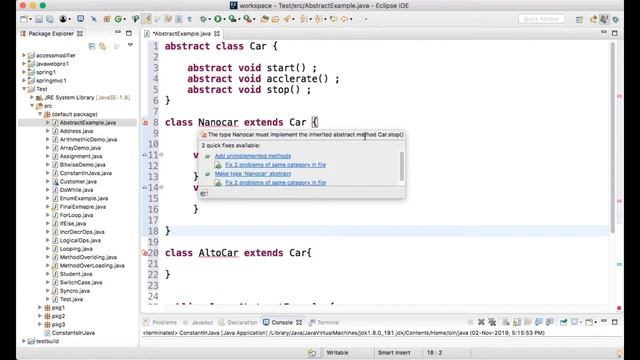Viewport: 640px width, 360px height.
Task: Click the Save All toolbar icon
Action: coord(50,19)
